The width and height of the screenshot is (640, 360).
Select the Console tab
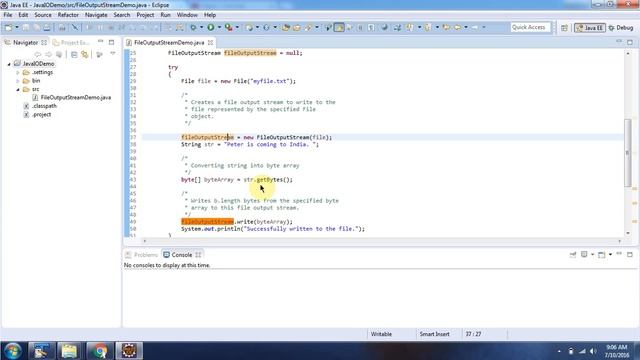tap(182, 255)
